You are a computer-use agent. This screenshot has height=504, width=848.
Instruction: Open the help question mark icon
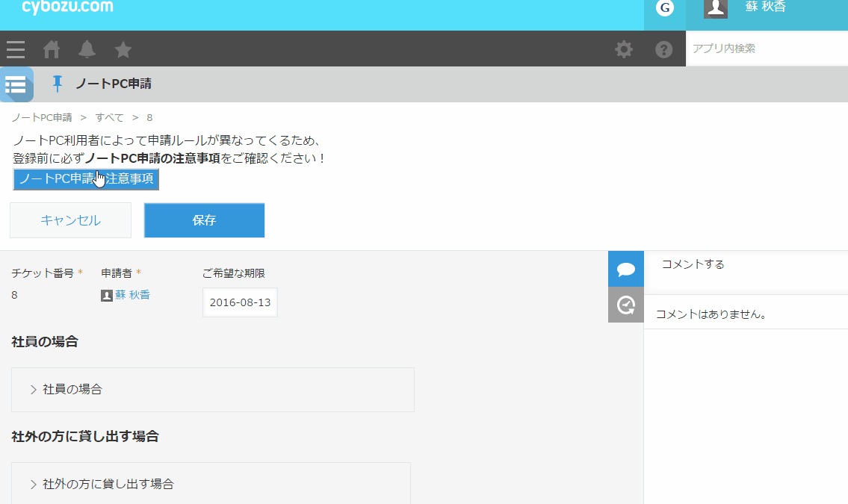pyautogui.click(x=663, y=49)
